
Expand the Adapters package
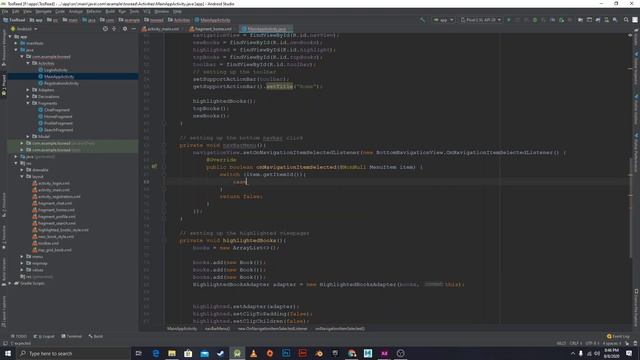point(28,90)
